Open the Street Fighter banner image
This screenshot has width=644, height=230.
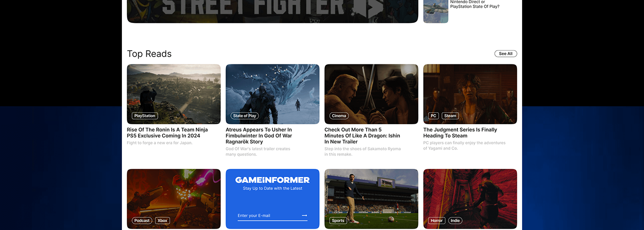point(272,11)
